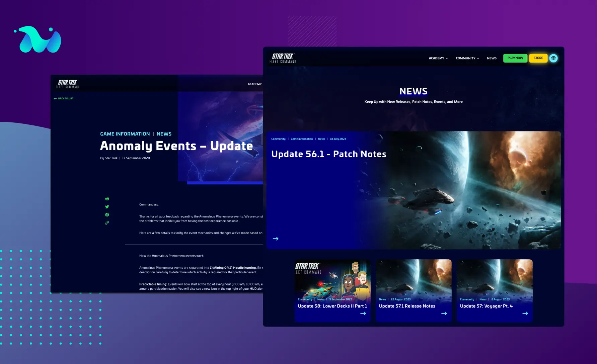Share the Anomaly Events article on Reddit
Image resolution: width=597 pixels, height=364 pixels.
pyautogui.click(x=107, y=199)
